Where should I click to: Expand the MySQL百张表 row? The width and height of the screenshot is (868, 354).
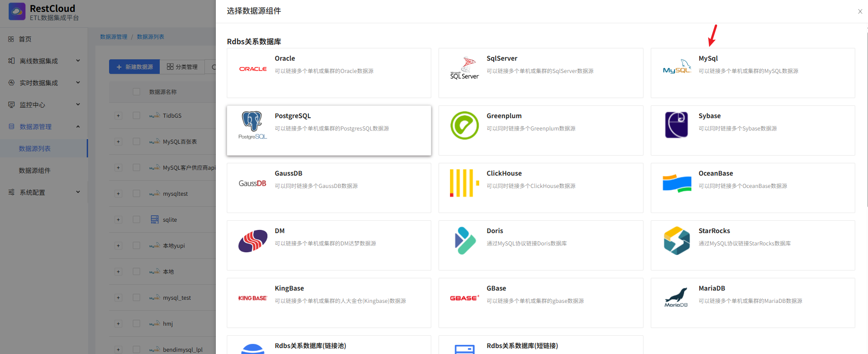tap(118, 141)
